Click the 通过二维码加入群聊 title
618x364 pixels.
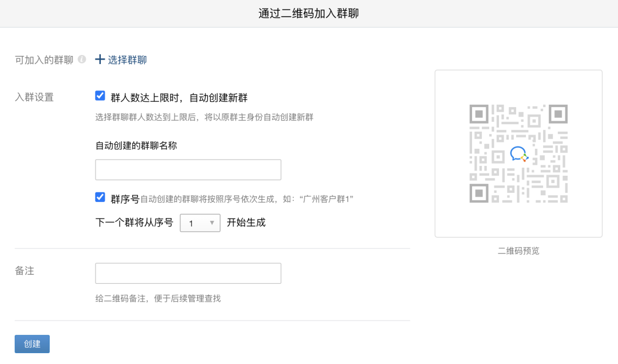coord(308,13)
